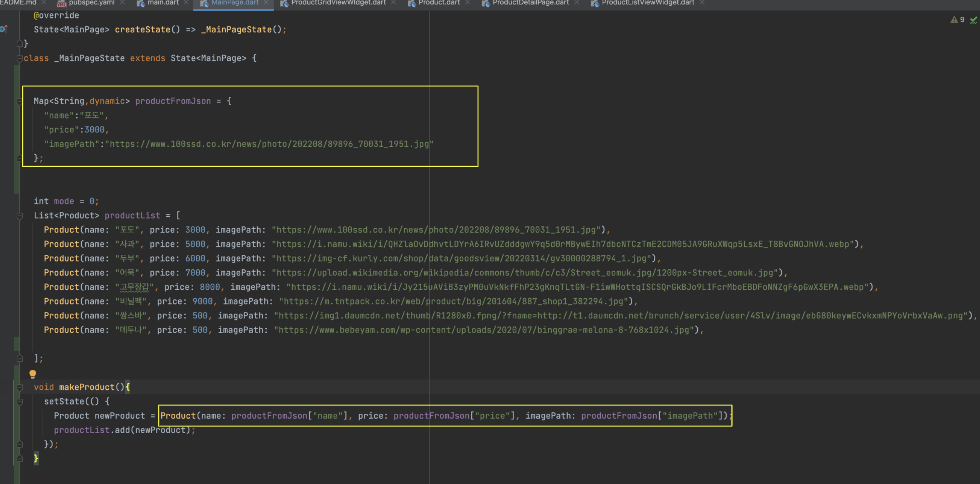Switch to the pubspec.yaml tab
This screenshot has height=484, width=980.
[x=91, y=3]
